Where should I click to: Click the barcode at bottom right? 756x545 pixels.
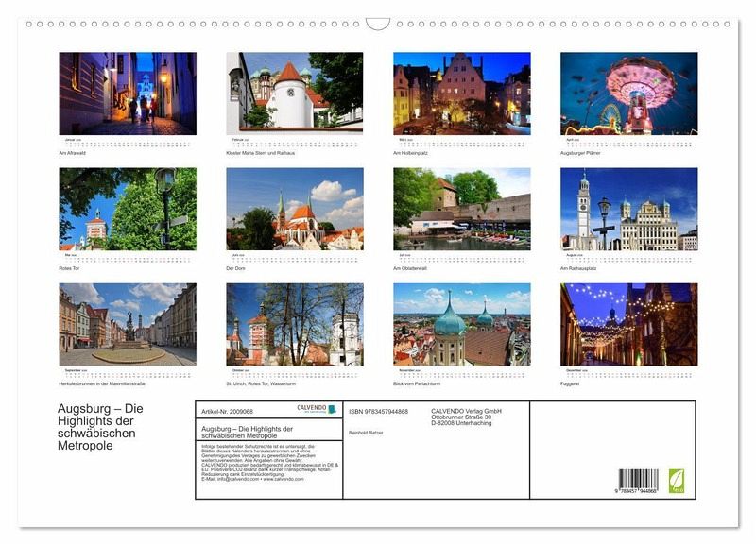[x=639, y=480]
